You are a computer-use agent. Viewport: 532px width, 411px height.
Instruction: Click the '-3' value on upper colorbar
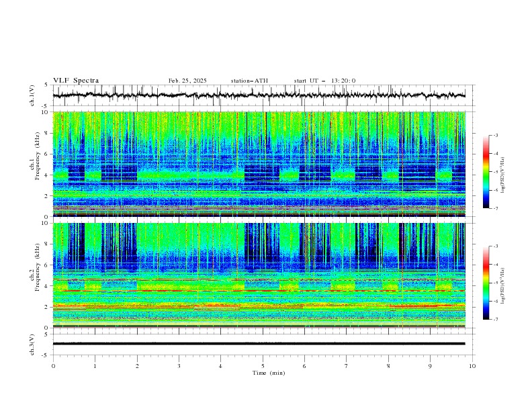pyautogui.click(x=495, y=135)
